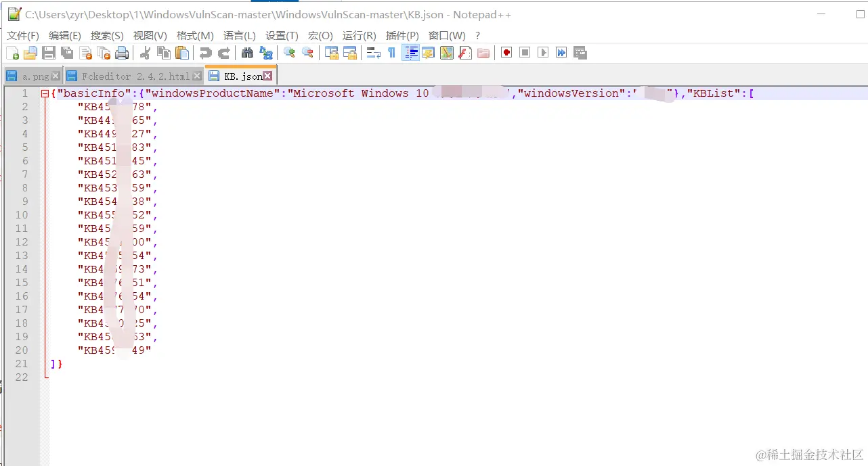The image size is (868, 466).
Task: Toggle the Function List icon
Action: click(465, 53)
